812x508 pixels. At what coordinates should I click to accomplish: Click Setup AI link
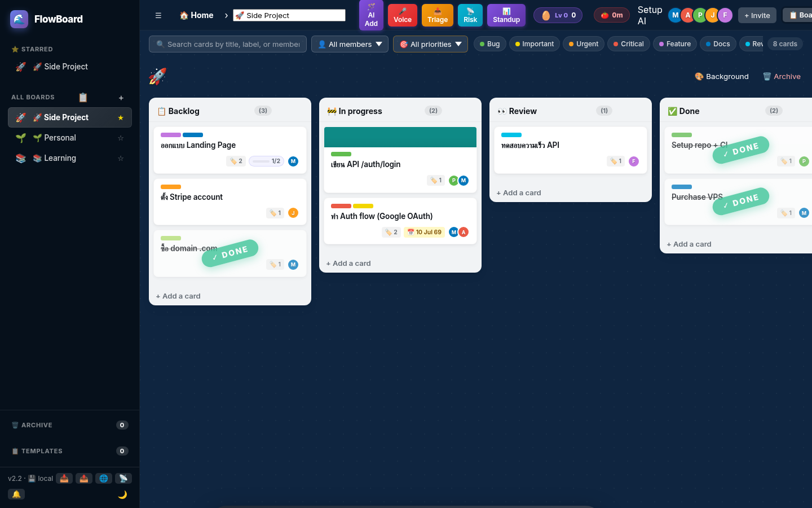(650, 15)
